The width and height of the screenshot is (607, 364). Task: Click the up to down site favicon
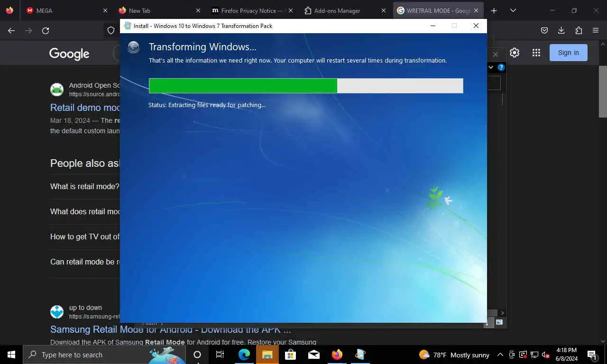pos(57,312)
